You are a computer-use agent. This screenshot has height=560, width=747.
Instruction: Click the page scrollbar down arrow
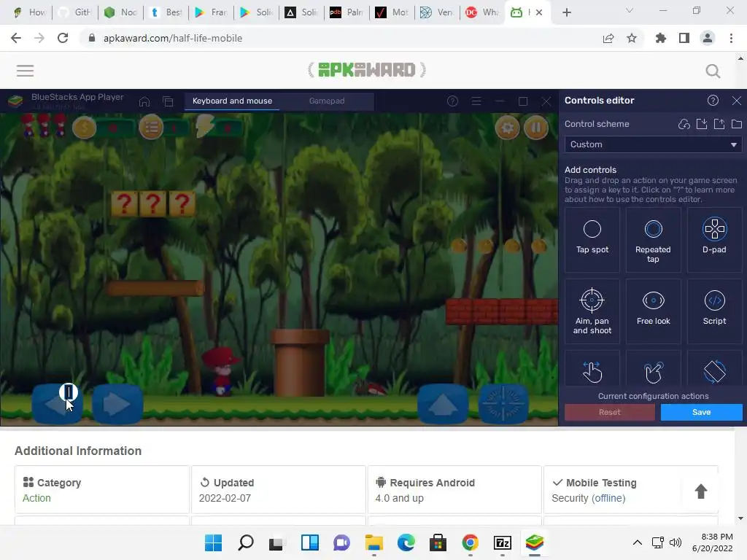click(740, 518)
